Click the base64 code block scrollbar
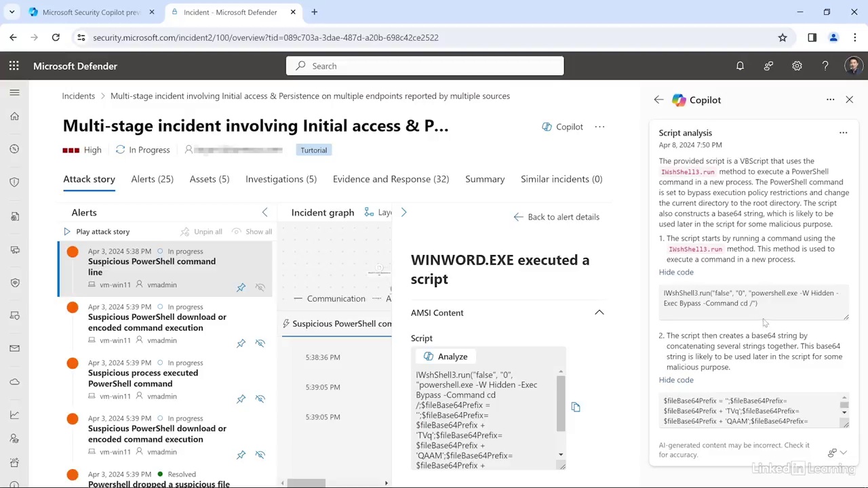This screenshot has height=488, width=868. [844, 407]
